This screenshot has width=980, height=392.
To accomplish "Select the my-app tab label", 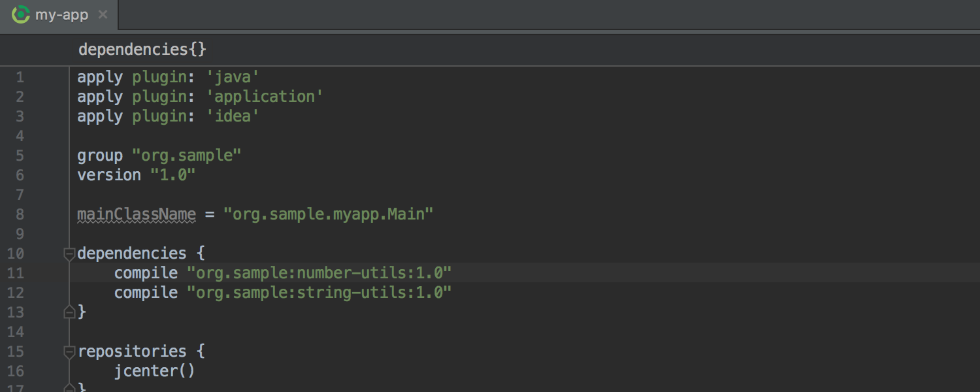I will point(61,14).
